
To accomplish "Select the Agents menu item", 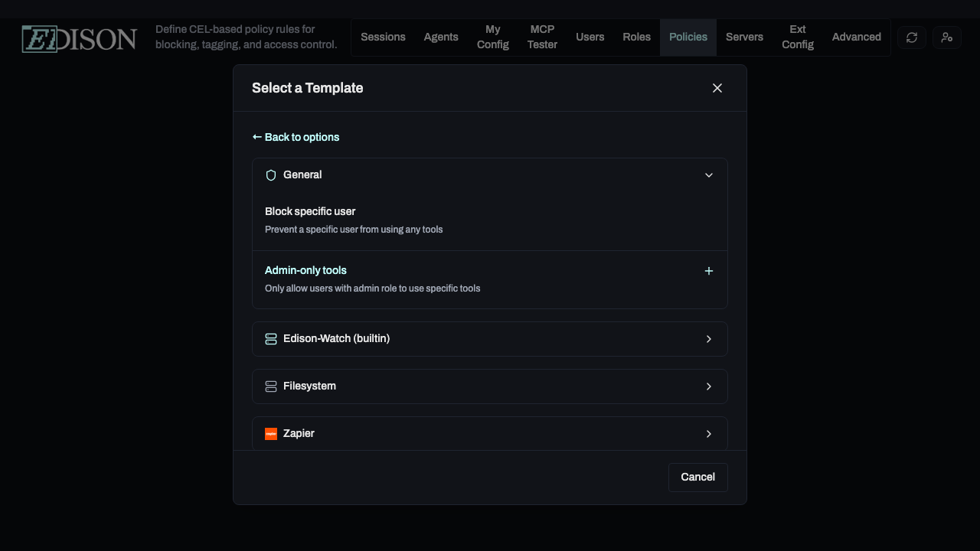I will click(441, 37).
